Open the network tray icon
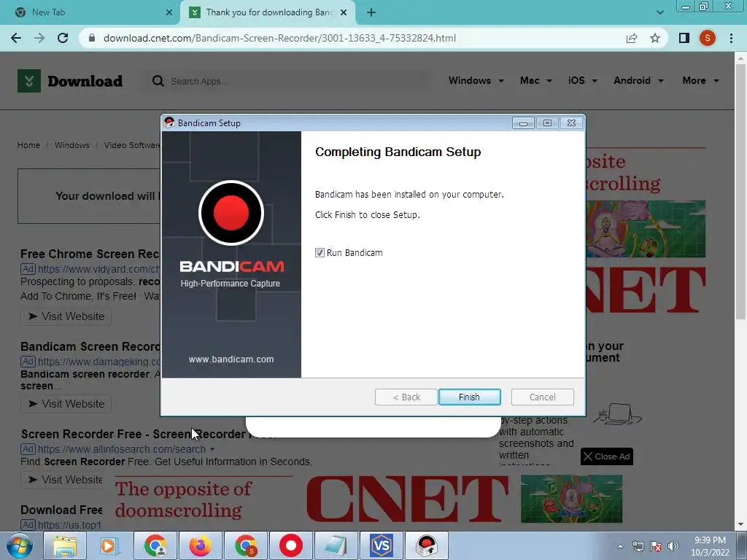747x560 pixels. (638, 546)
